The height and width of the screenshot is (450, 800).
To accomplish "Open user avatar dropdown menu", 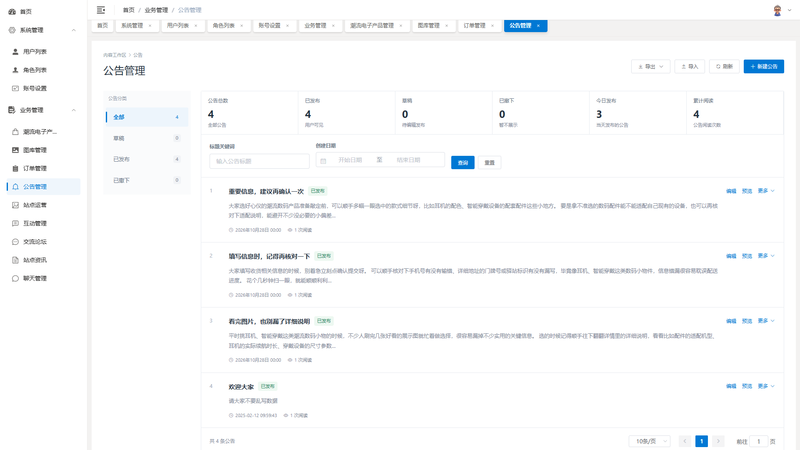I will click(781, 10).
